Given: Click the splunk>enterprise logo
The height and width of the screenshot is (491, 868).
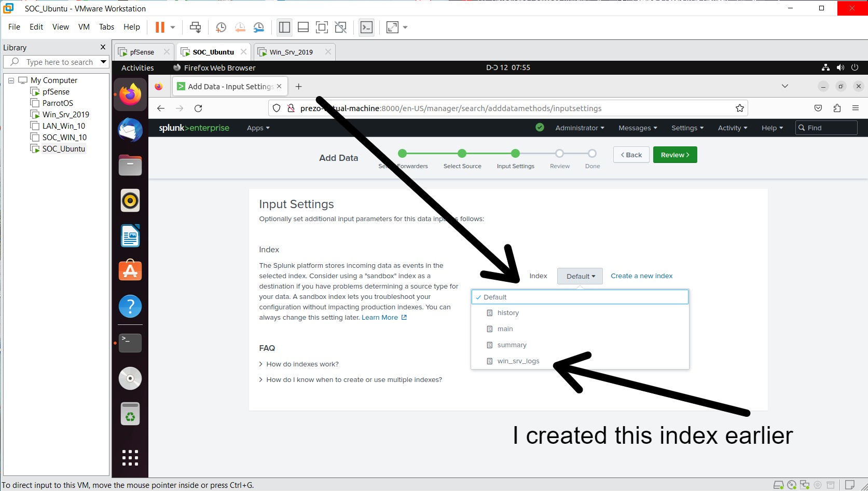Looking at the screenshot, I should 194,128.
